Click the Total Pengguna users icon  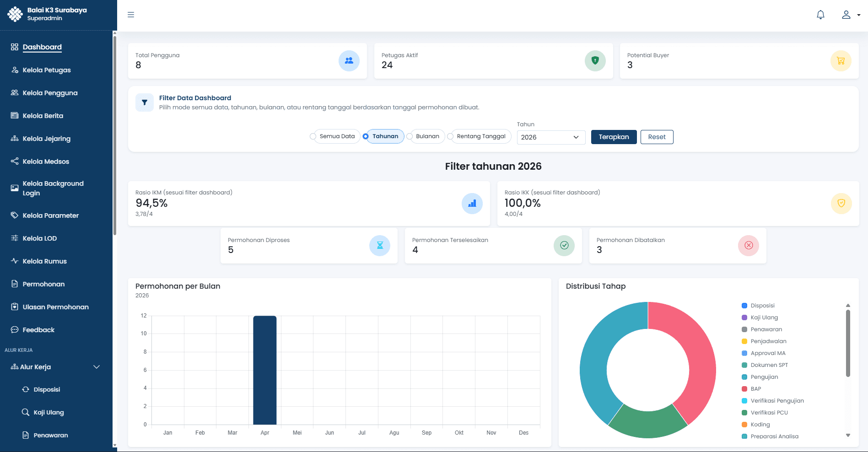(x=349, y=60)
